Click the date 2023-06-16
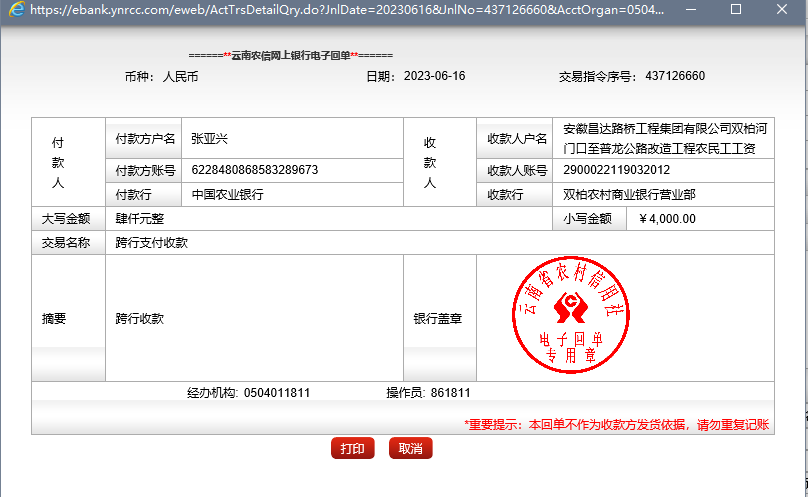 pos(434,76)
